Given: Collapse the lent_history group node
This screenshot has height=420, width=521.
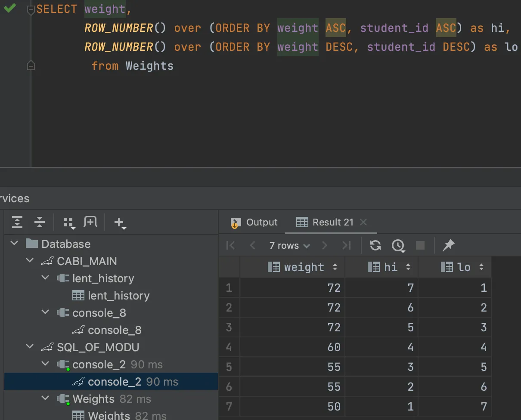Looking at the screenshot, I should (45, 278).
